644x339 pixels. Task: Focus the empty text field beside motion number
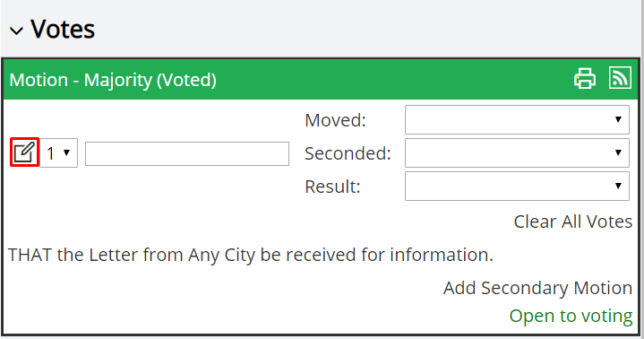tap(187, 154)
